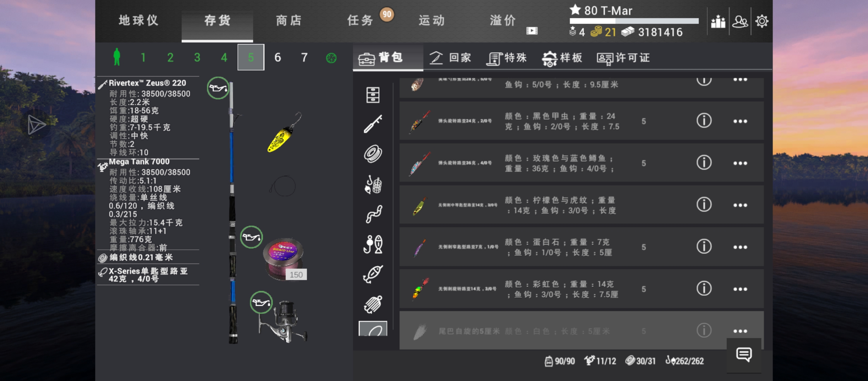Expand options for black beetle lure
This screenshot has height=381, width=868.
tap(740, 121)
